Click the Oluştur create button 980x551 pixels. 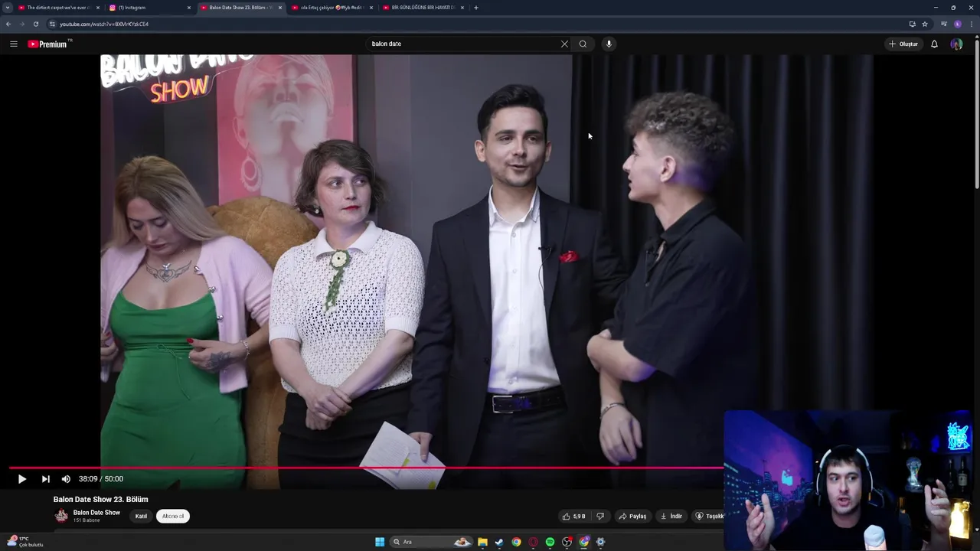pyautogui.click(x=903, y=44)
